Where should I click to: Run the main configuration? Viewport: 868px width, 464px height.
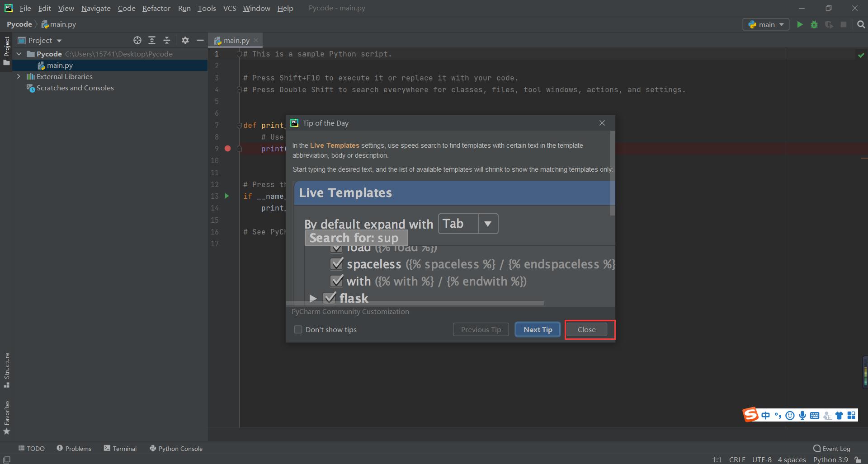(x=800, y=24)
